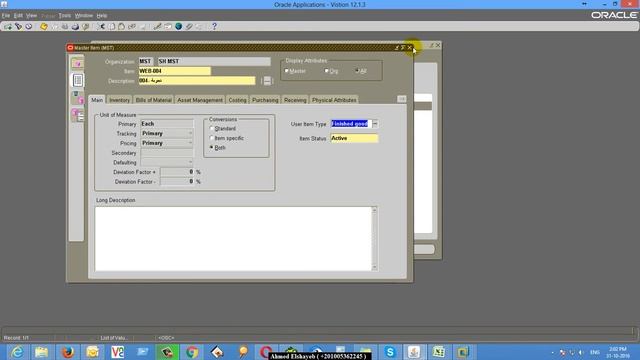Viewport: 640px width, 360px height.
Task: Click the Copy toolbar icon
Action: point(111,27)
